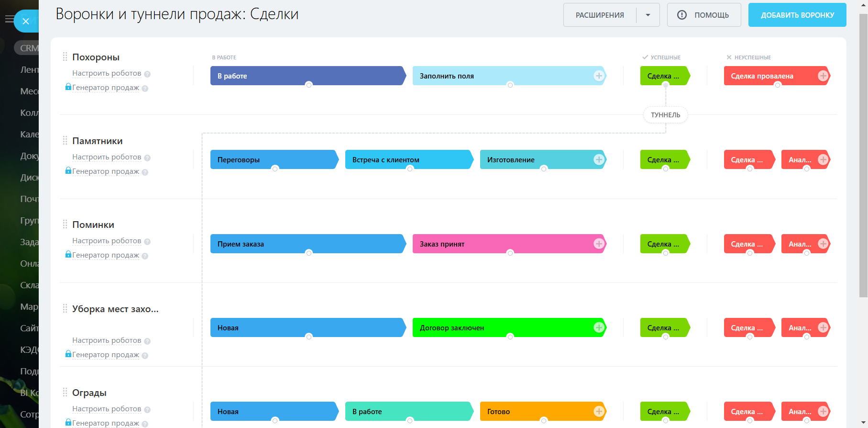Click the plus icon on Изготовление stage
Image resolution: width=868 pixels, height=428 pixels.
click(599, 160)
